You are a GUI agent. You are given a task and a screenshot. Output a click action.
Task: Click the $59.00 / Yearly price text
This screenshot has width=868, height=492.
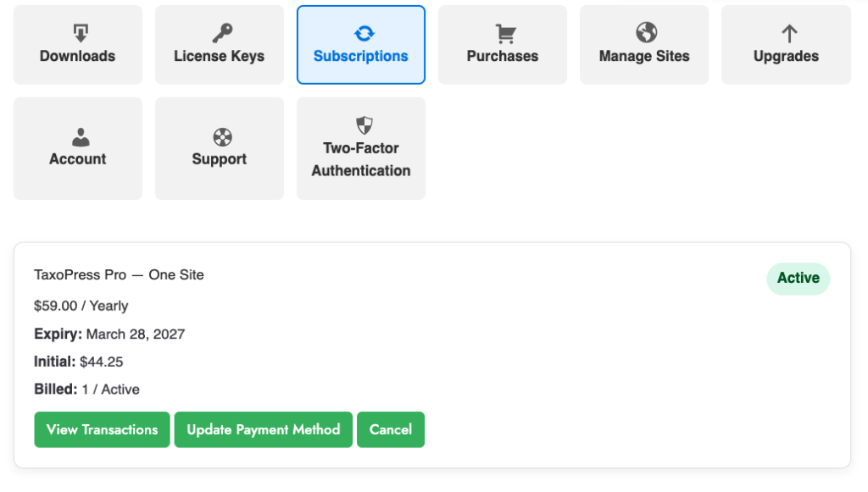81,306
